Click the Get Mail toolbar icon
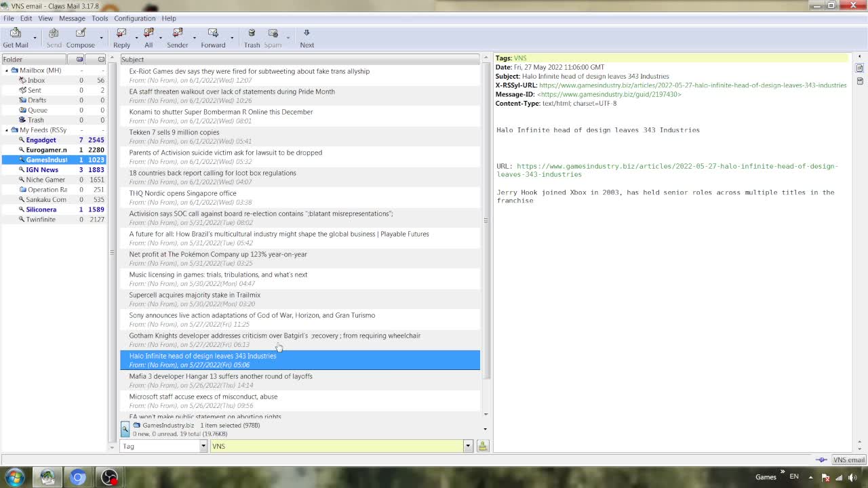The width and height of the screenshot is (868, 488). 15,33
